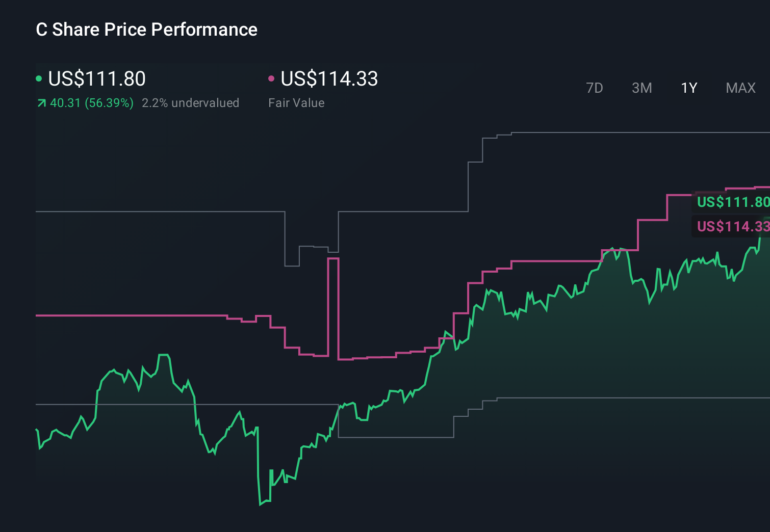Switch to the 7D time range tab

[x=595, y=88]
